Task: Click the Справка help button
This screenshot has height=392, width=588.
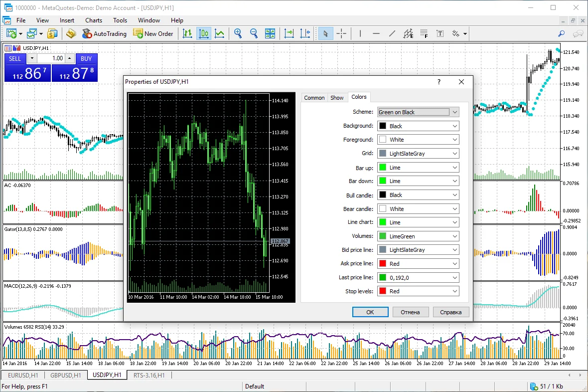Action: tap(450, 312)
